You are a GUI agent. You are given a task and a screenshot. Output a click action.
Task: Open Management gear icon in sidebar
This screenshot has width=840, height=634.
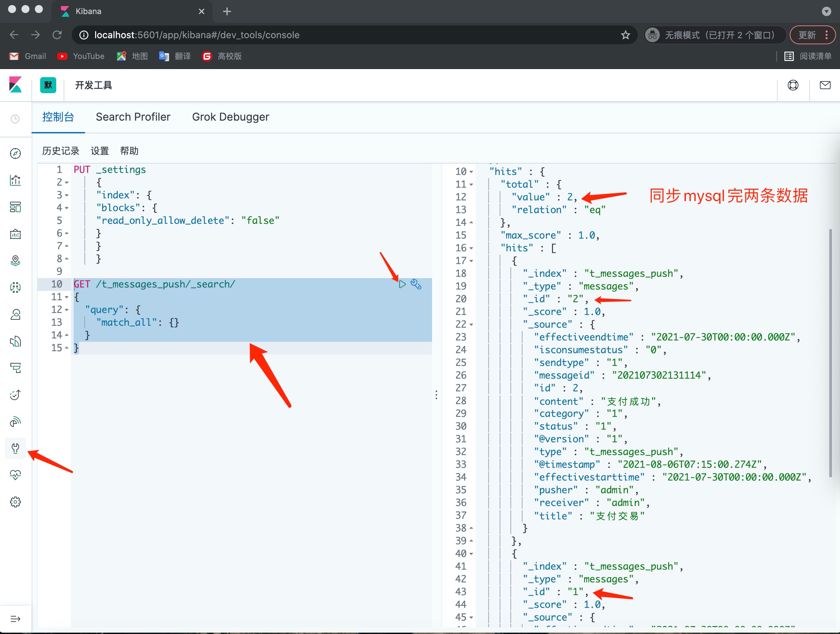(x=15, y=502)
